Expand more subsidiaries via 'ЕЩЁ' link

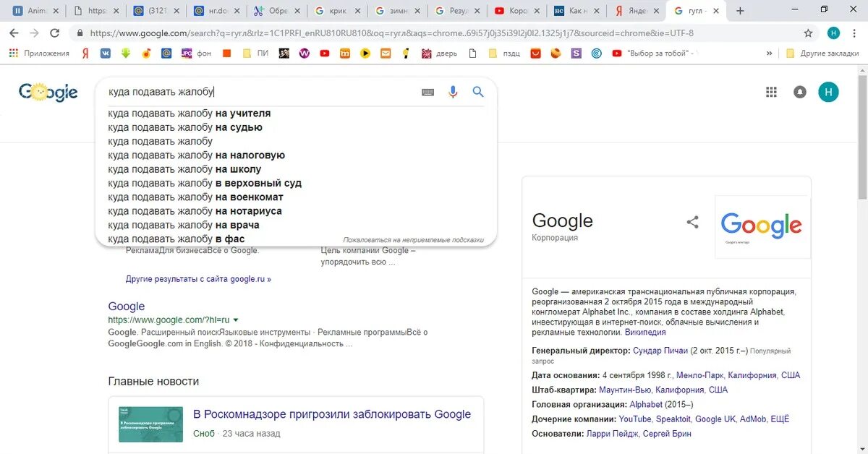click(x=780, y=419)
